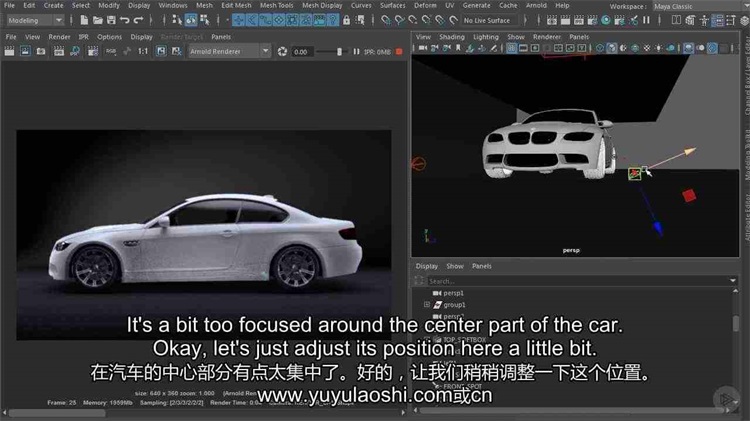The image size is (750, 421).
Task: Select by hierarchy mode icon
Action: [177, 20]
